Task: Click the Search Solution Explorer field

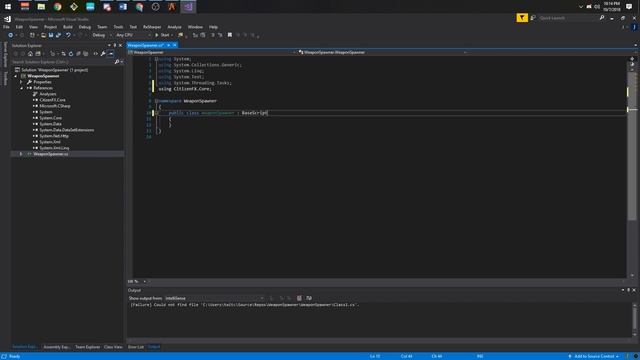Action: pyautogui.click(x=62, y=62)
